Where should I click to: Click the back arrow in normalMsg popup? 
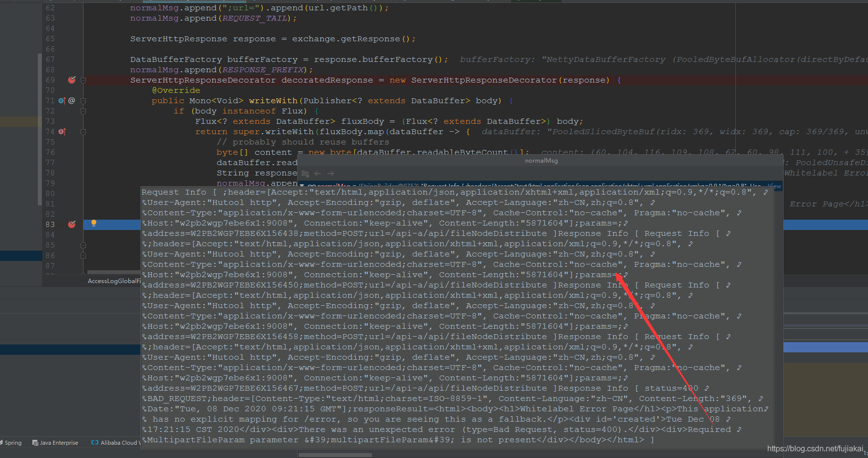[x=317, y=173]
